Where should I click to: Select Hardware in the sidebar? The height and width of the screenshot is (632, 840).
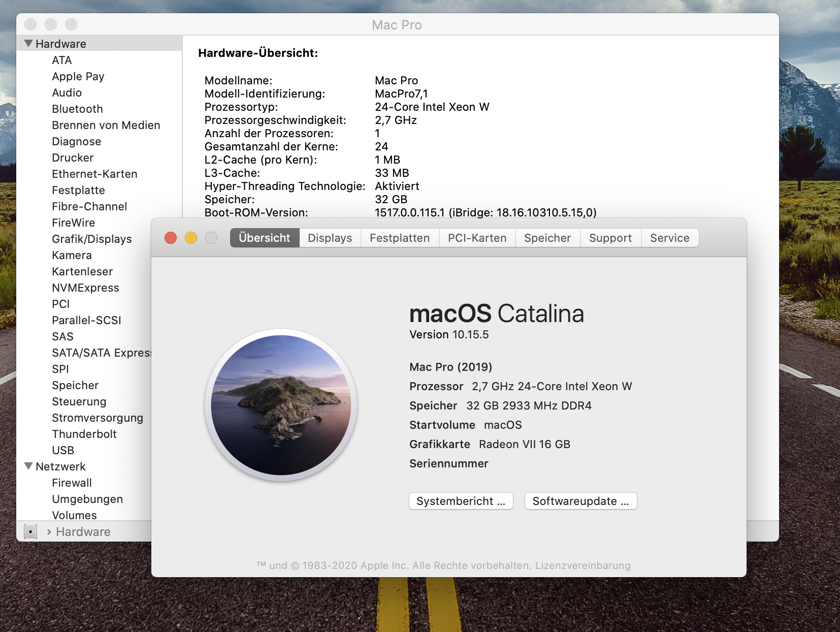(x=61, y=44)
